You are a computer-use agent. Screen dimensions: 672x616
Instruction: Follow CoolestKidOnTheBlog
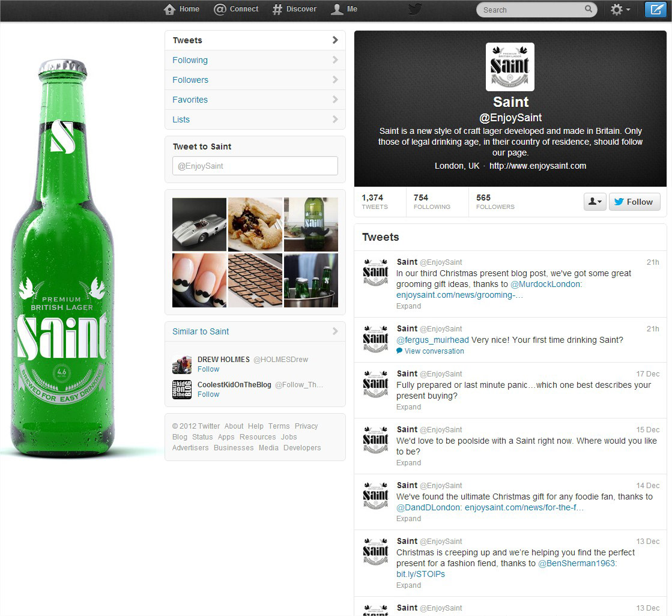click(x=208, y=394)
